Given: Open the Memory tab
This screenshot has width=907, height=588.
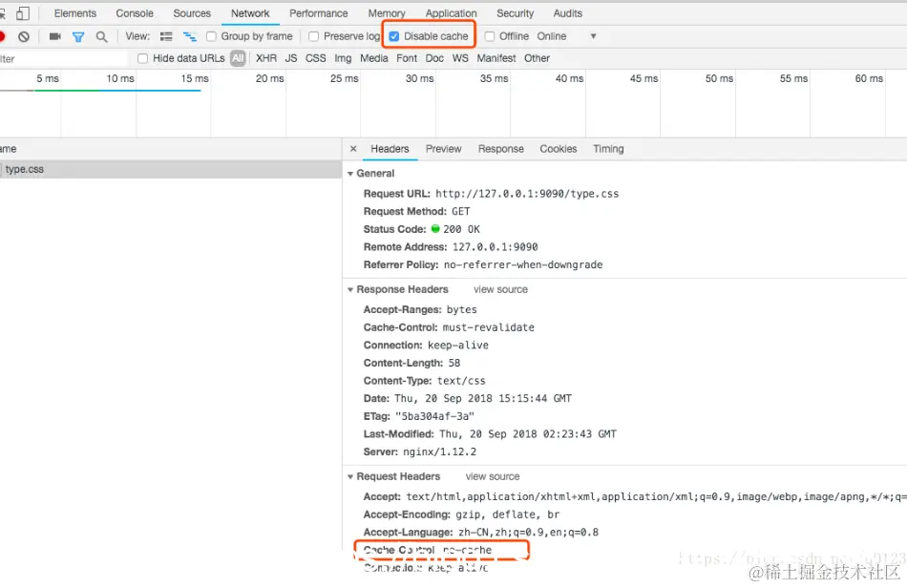Looking at the screenshot, I should 387,13.
